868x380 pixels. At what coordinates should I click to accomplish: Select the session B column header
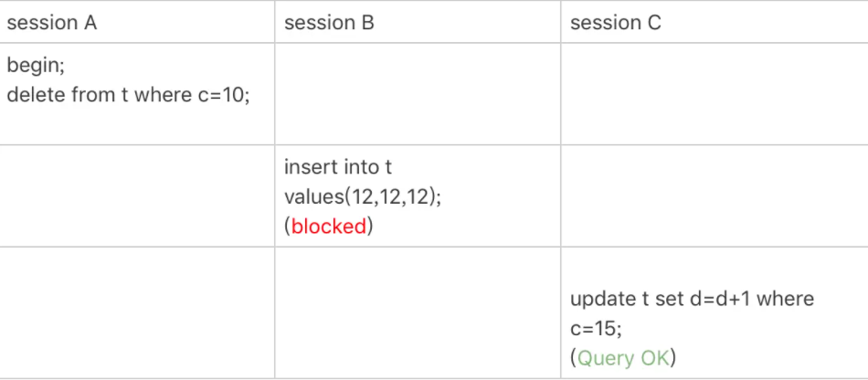coord(329,23)
